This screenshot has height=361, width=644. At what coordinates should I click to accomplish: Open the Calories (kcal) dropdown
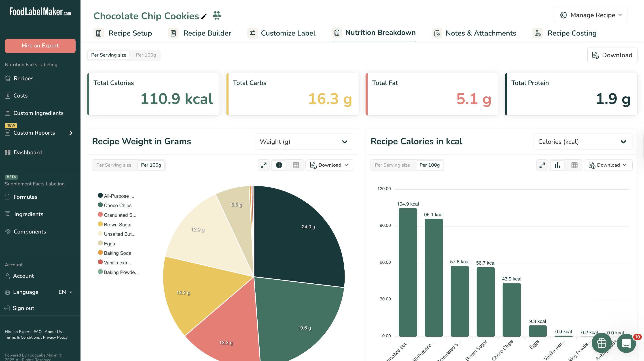583,142
